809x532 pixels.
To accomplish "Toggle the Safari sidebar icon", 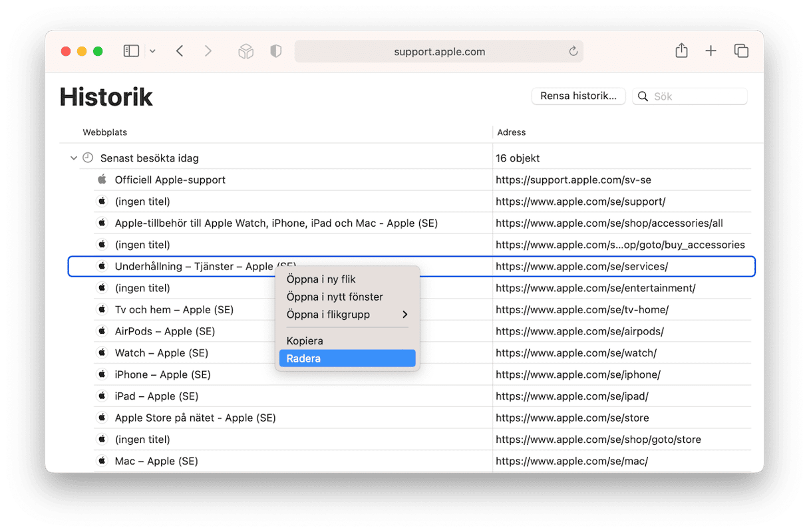I will coord(131,51).
